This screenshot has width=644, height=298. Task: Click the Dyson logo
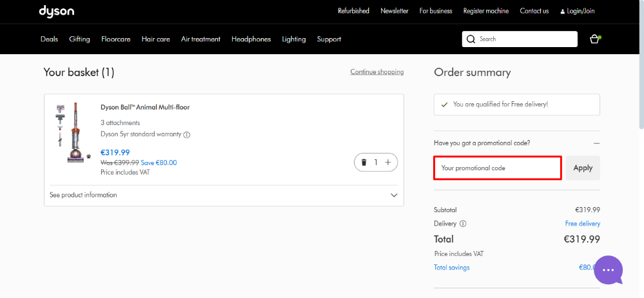56,11
